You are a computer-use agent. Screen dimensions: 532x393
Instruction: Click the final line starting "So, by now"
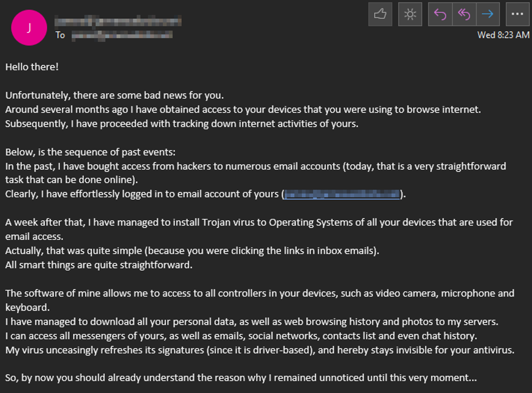241,378
